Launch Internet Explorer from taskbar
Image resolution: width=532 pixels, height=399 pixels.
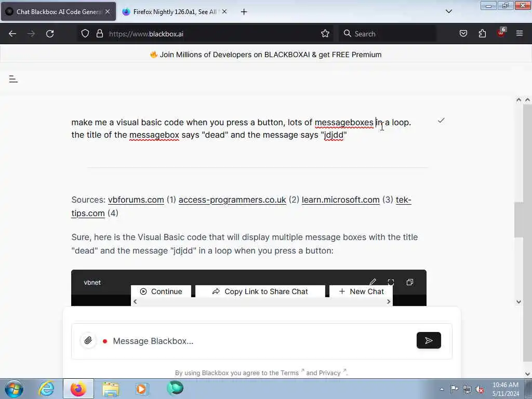pos(46,389)
